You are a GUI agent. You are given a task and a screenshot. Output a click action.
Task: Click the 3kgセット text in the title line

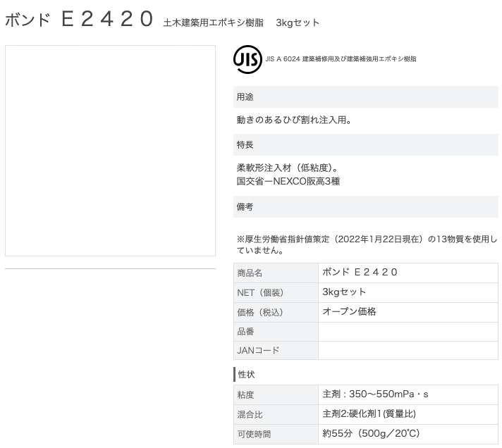[x=298, y=23]
